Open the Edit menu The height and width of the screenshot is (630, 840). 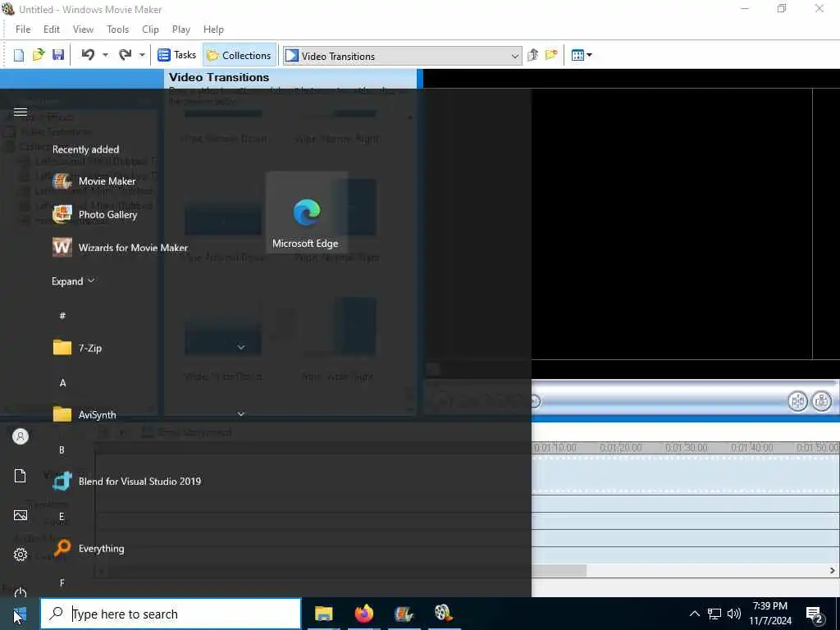[52, 30]
